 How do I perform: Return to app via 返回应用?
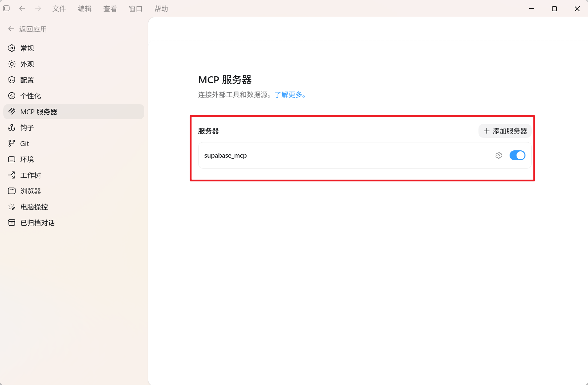tap(27, 29)
